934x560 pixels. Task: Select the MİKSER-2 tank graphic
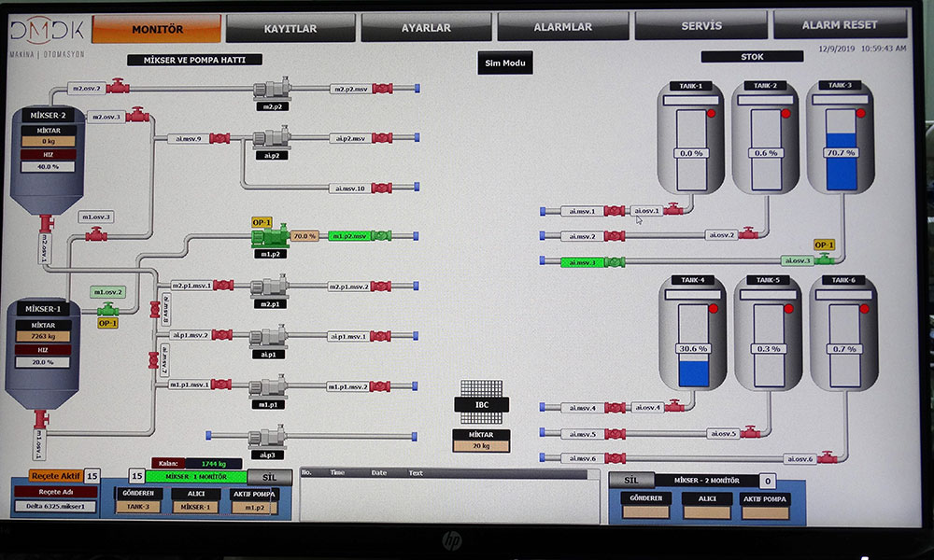tap(48, 161)
